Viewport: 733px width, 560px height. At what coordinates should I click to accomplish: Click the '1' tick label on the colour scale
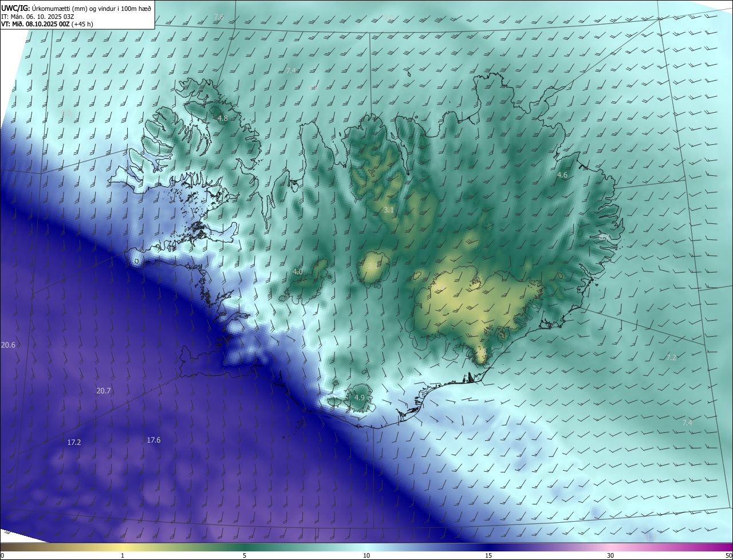(123, 555)
